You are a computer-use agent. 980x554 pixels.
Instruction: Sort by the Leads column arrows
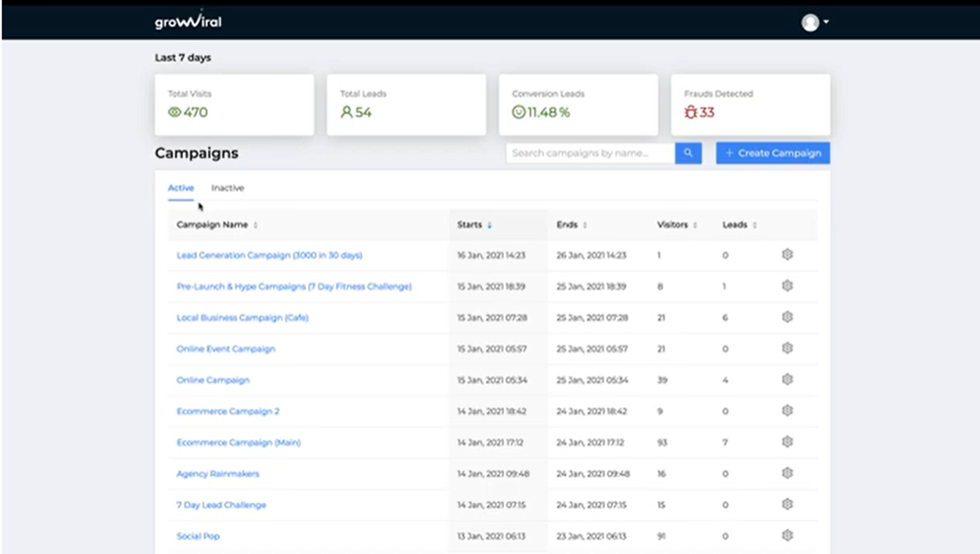tap(754, 225)
